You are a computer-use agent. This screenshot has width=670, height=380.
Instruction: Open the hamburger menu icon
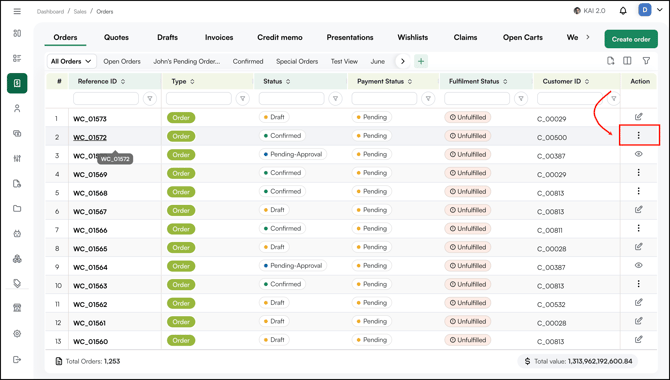[17, 11]
